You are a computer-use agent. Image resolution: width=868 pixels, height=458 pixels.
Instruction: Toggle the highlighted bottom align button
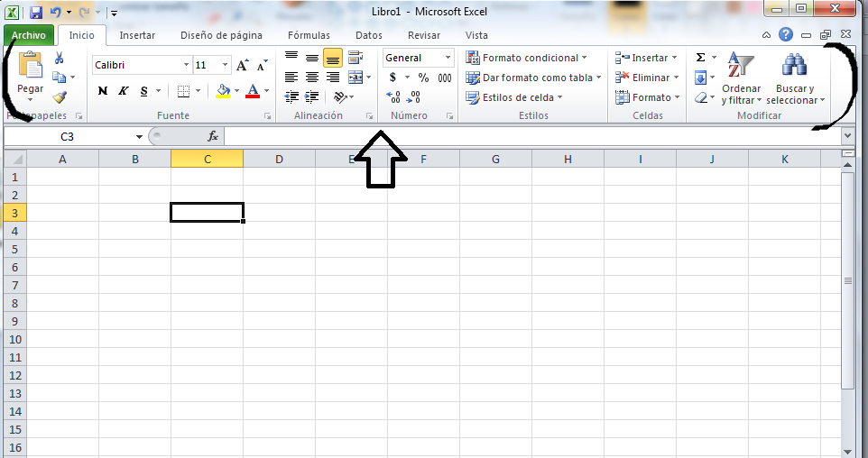333,59
